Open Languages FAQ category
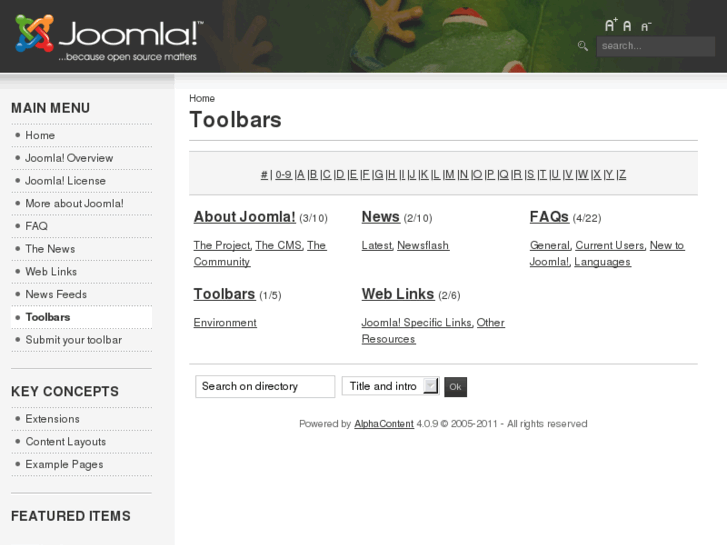 [x=602, y=262]
